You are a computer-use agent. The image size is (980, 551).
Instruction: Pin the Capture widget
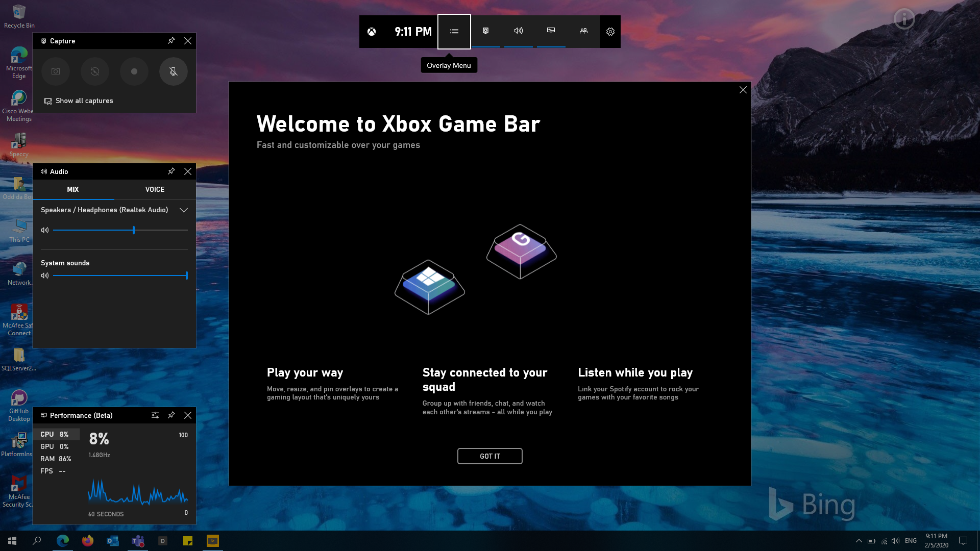coord(171,41)
